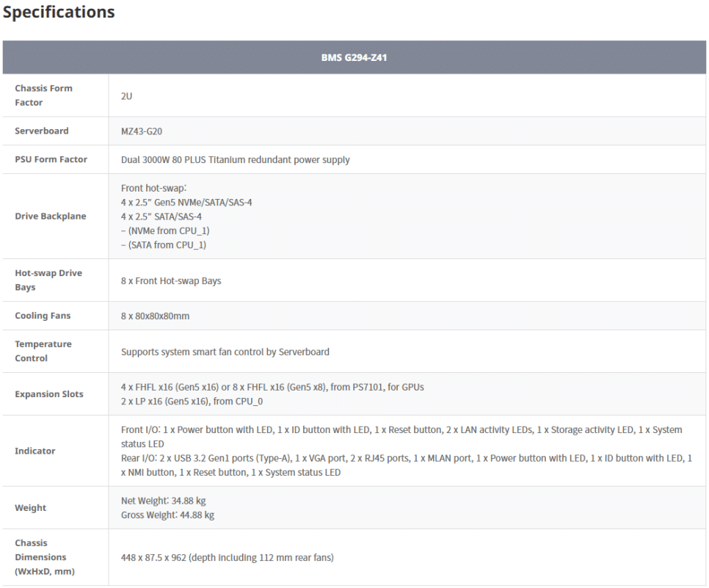Click the Specifications heading
This screenshot has width=709, height=588.
tap(59, 12)
